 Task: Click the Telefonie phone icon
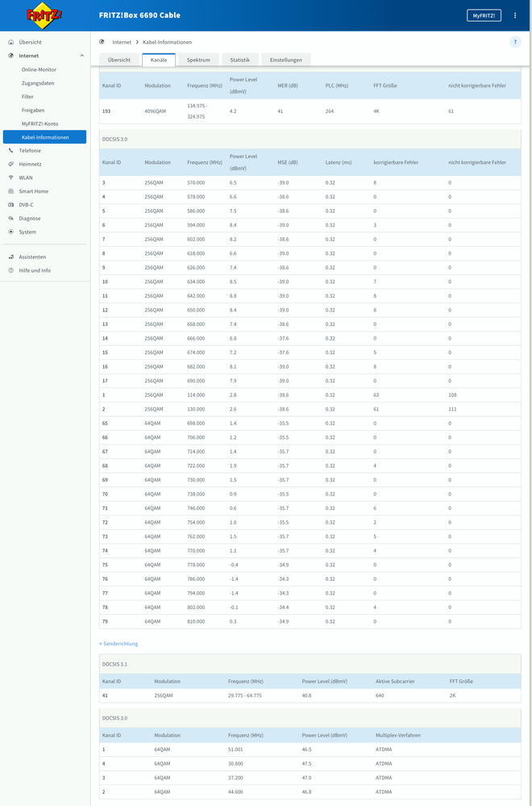point(11,151)
